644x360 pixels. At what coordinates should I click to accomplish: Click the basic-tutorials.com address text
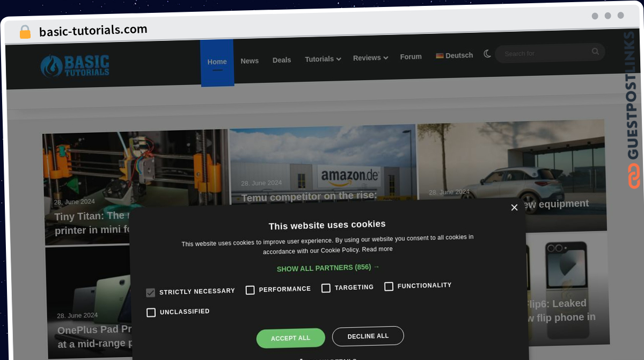pyautogui.click(x=93, y=30)
